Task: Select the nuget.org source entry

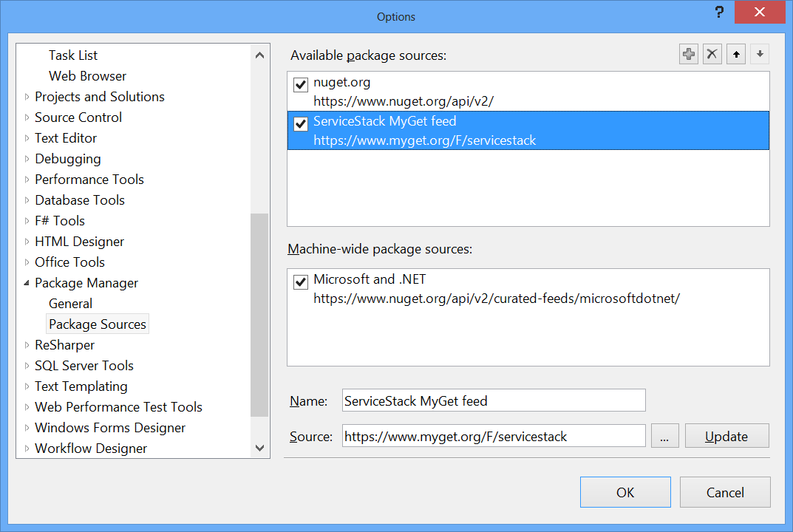Action: coord(528,92)
